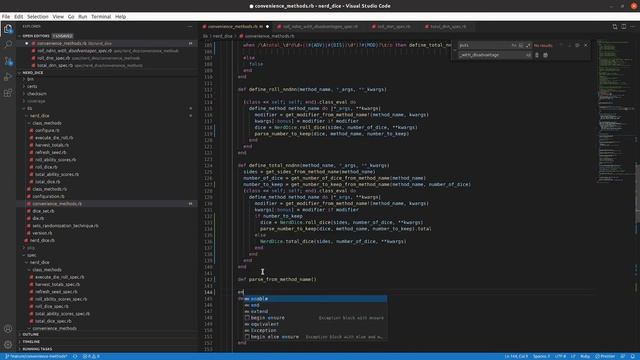Viewport: 640px width, 360px height.
Task: Toggle Preserve Case in replace field
Action: click(x=528, y=55)
